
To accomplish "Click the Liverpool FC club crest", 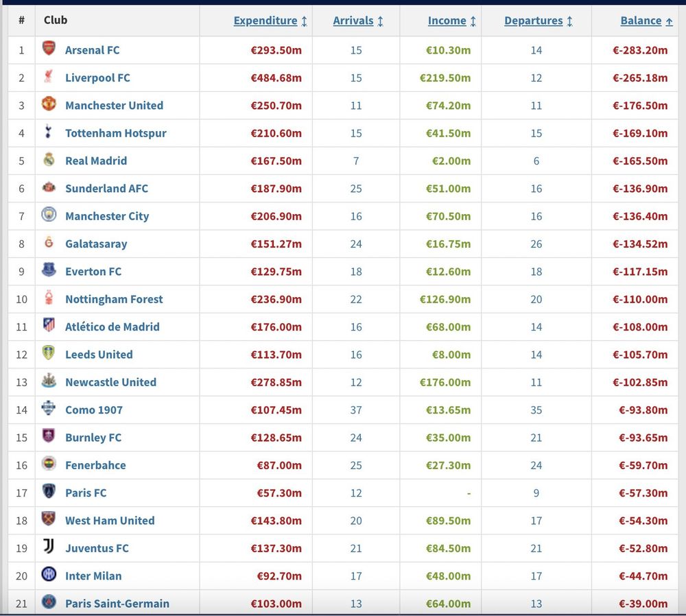I will tap(49, 78).
